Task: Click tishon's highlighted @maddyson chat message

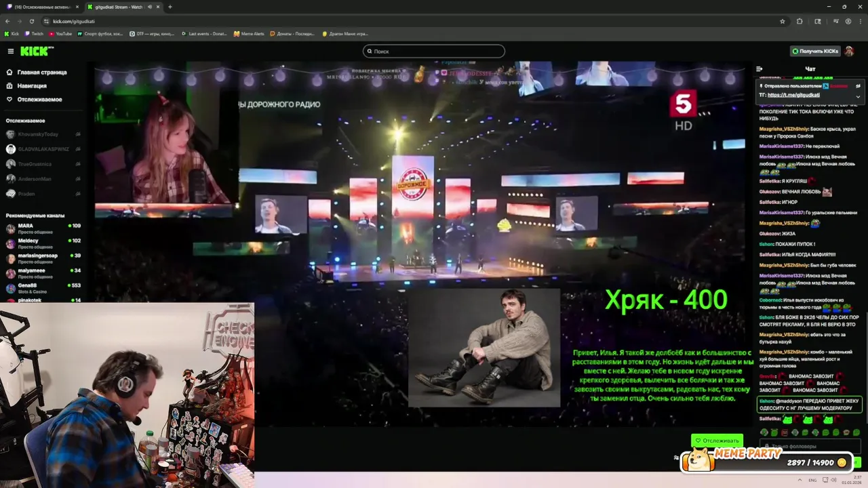Action: (x=809, y=405)
